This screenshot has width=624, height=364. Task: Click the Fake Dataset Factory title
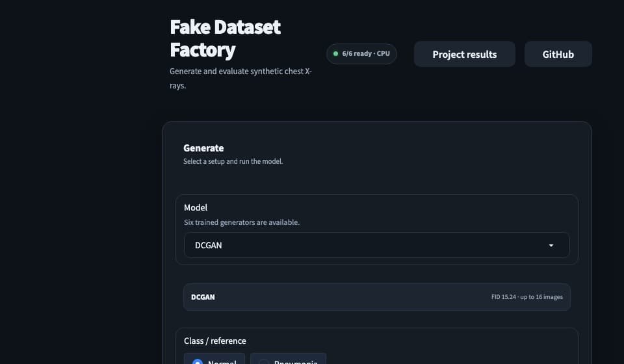[x=226, y=38]
